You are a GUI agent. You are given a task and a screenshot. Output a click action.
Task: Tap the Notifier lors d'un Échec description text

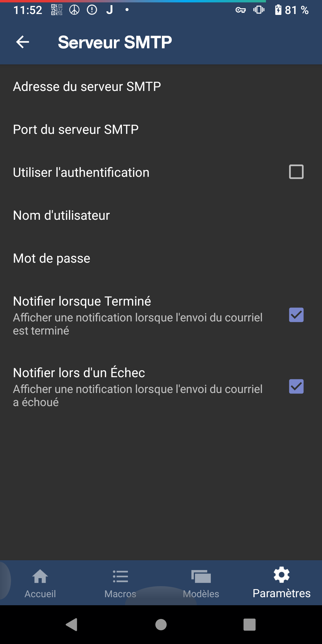click(138, 396)
